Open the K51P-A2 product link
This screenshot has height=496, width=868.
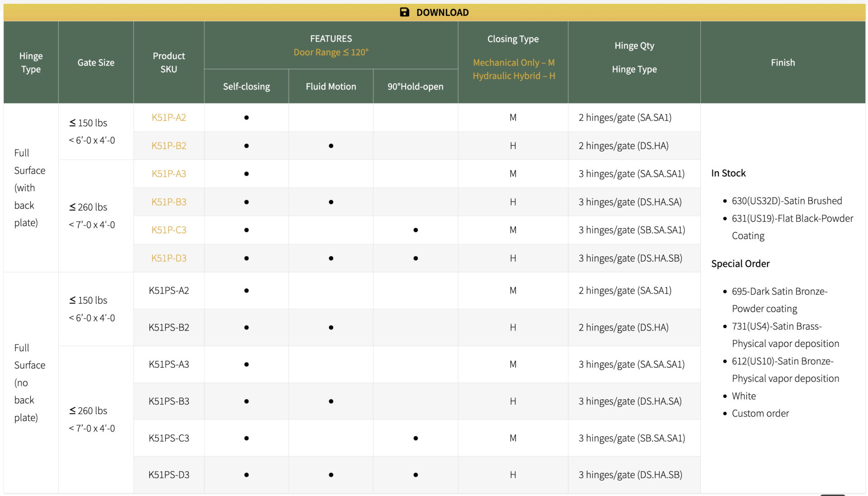(169, 118)
